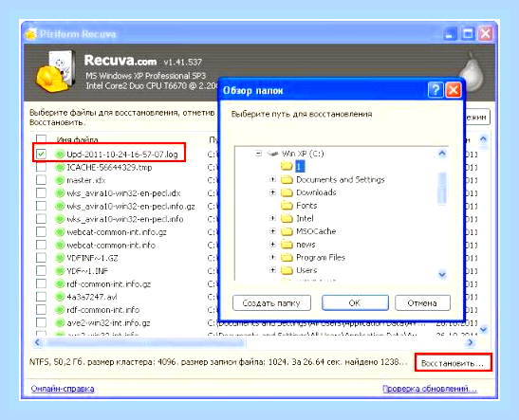Check the webcat-common-int.info.gz checkbox
The height and width of the screenshot is (420, 519).
coord(41,232)
